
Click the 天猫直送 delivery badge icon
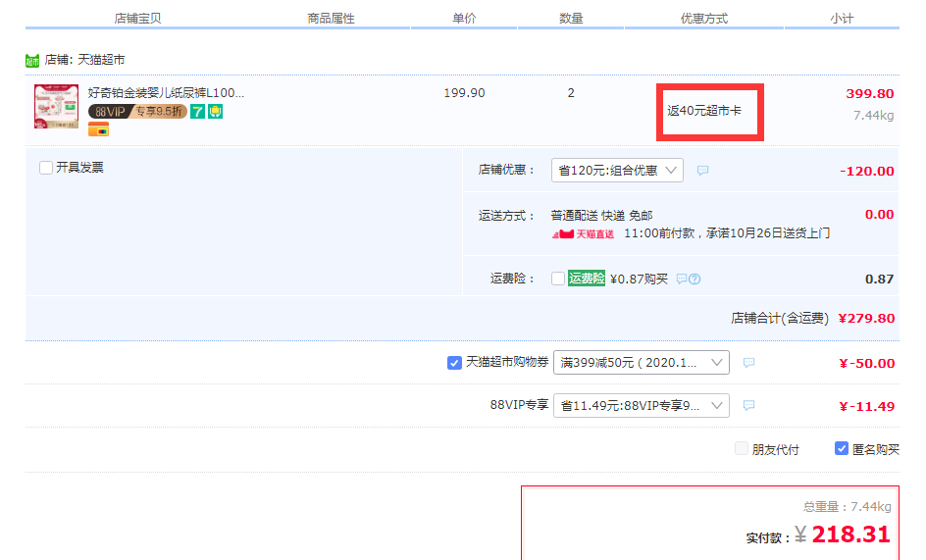tap(583, 234)
